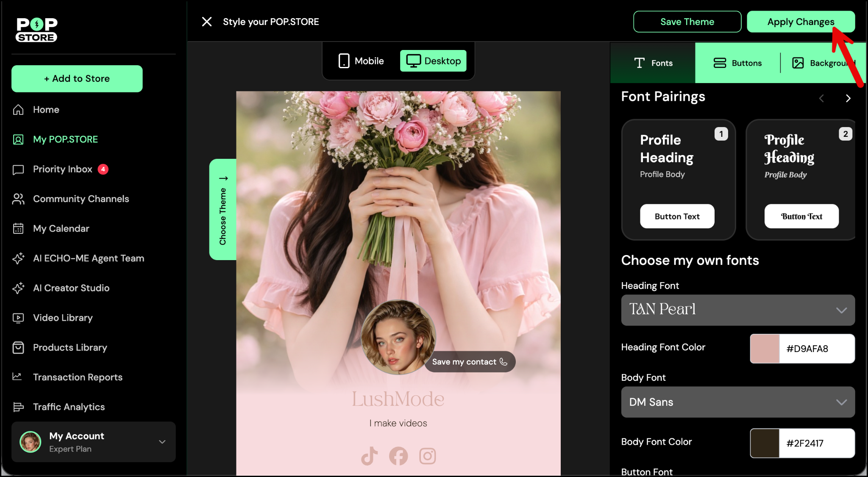This screenshot has height=477, width=868.
Task: Switch preview to Mobile view
Action: coord(361,61)
